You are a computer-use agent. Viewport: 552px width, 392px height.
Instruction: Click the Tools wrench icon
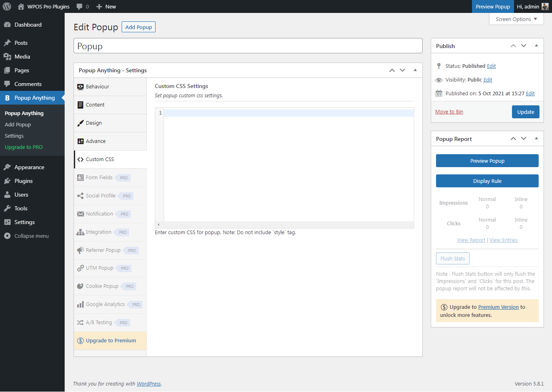coord(7,208)
